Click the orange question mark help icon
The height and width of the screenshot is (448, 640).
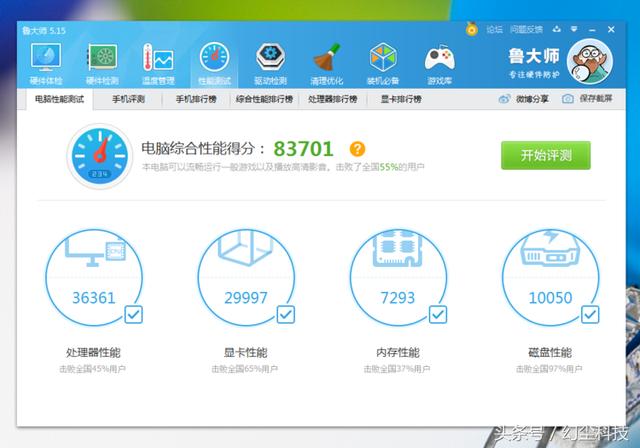click(x=357, y=149)
